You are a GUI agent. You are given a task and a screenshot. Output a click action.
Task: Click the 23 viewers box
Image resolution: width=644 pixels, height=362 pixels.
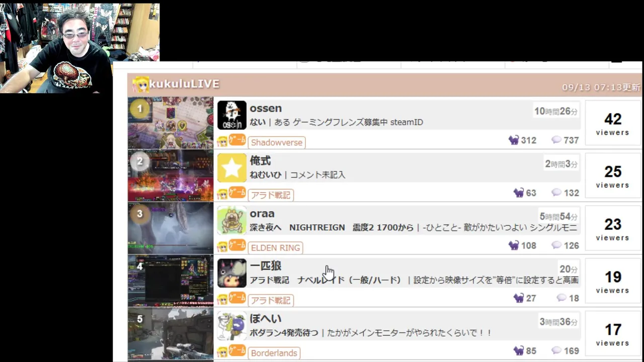pos(613,228)
